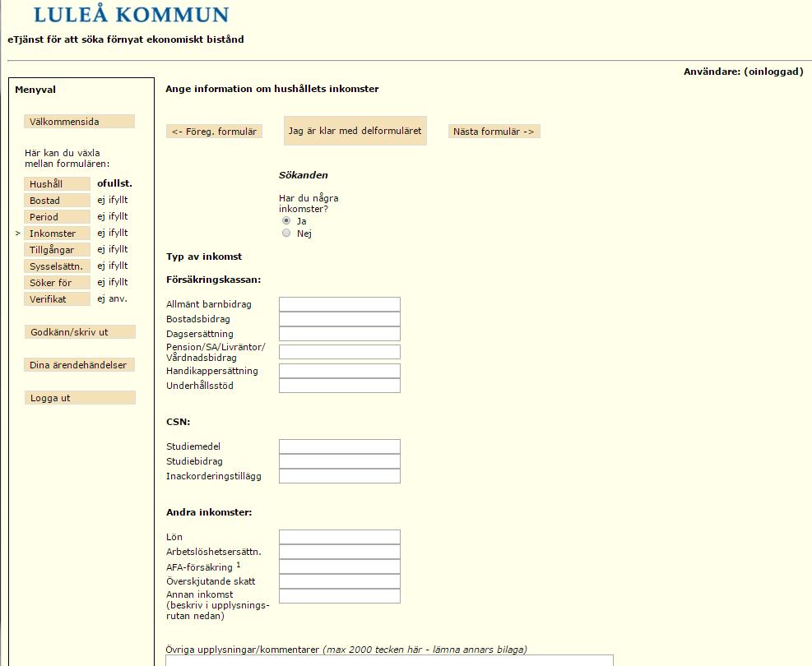Go back with Föreg. formulär button
Viewport: 812px width, 666px height.
point(215,132)
